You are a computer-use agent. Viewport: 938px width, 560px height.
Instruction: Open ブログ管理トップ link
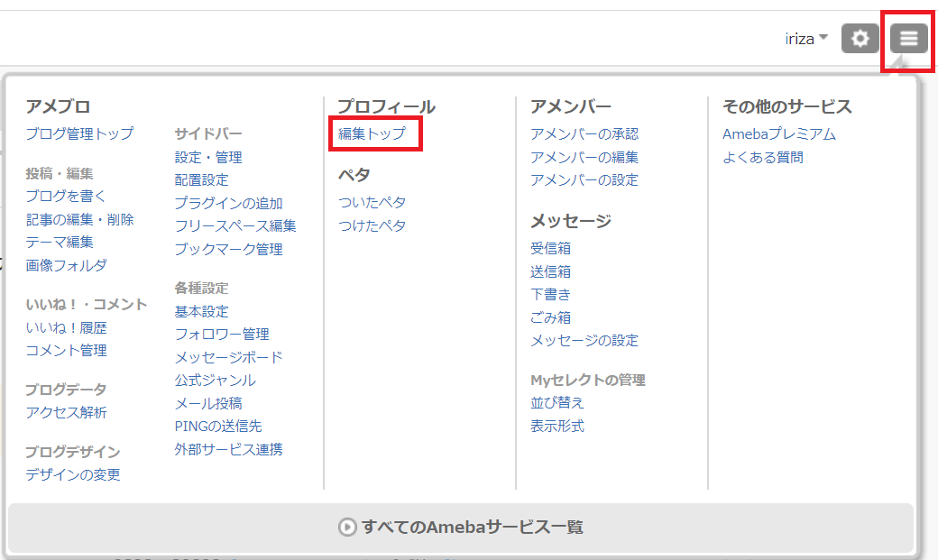79,133
